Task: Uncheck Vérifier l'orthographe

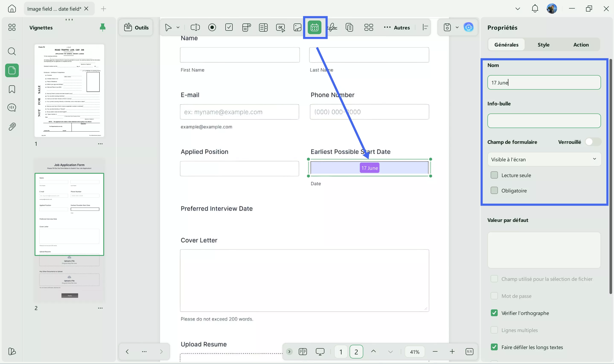Action: (x=494, y=313)
